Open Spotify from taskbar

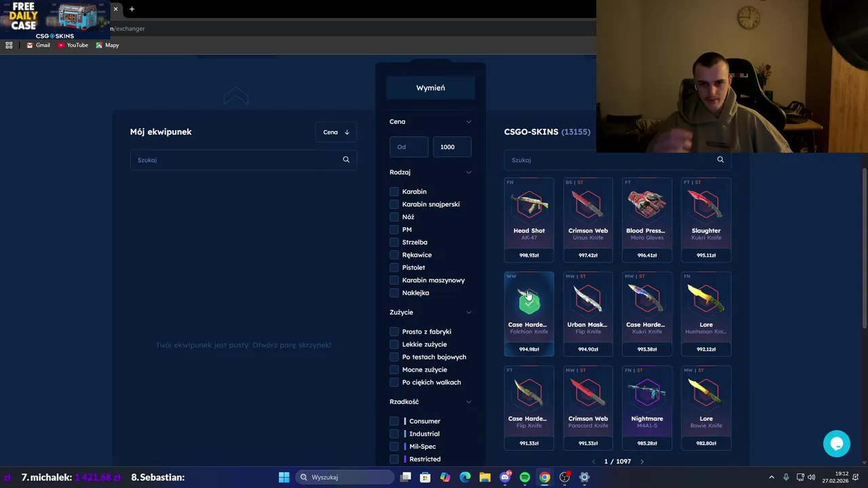click(525, 477)
